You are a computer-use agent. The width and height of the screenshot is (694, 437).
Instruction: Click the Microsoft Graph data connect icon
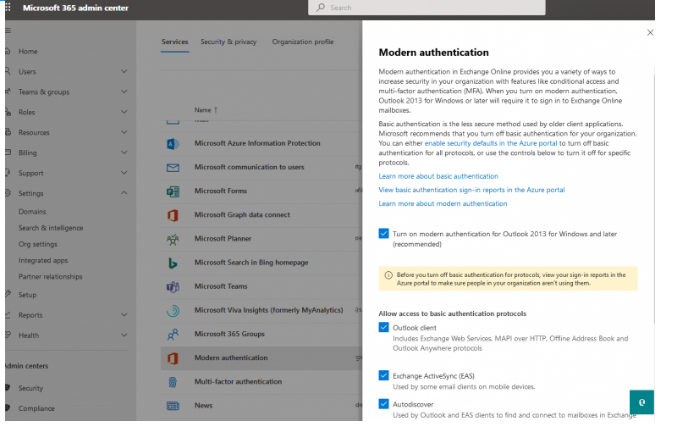click(x=173, y=215)
